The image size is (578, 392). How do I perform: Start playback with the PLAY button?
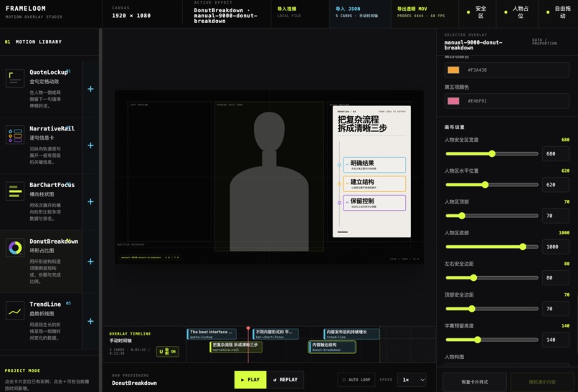click(250, 380)
